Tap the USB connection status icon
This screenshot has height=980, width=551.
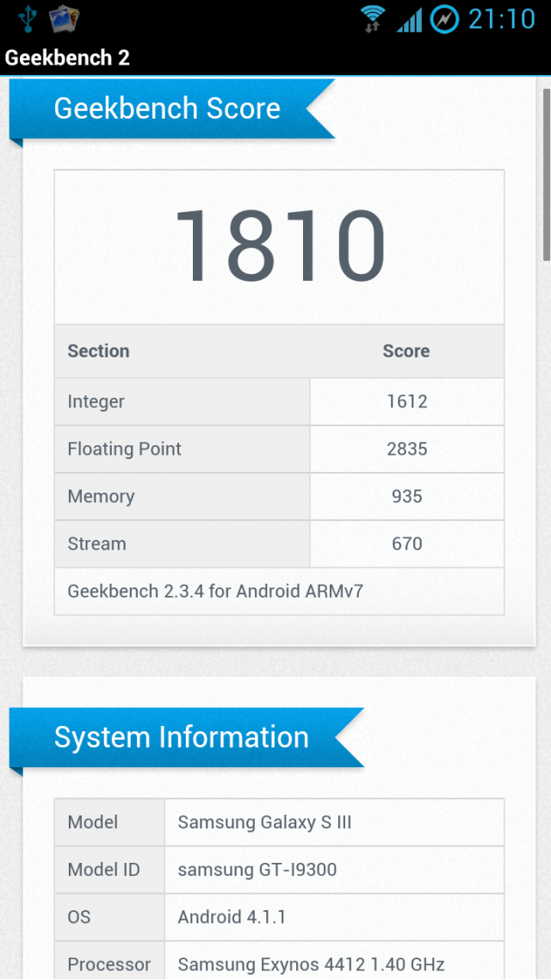point(28,19)
